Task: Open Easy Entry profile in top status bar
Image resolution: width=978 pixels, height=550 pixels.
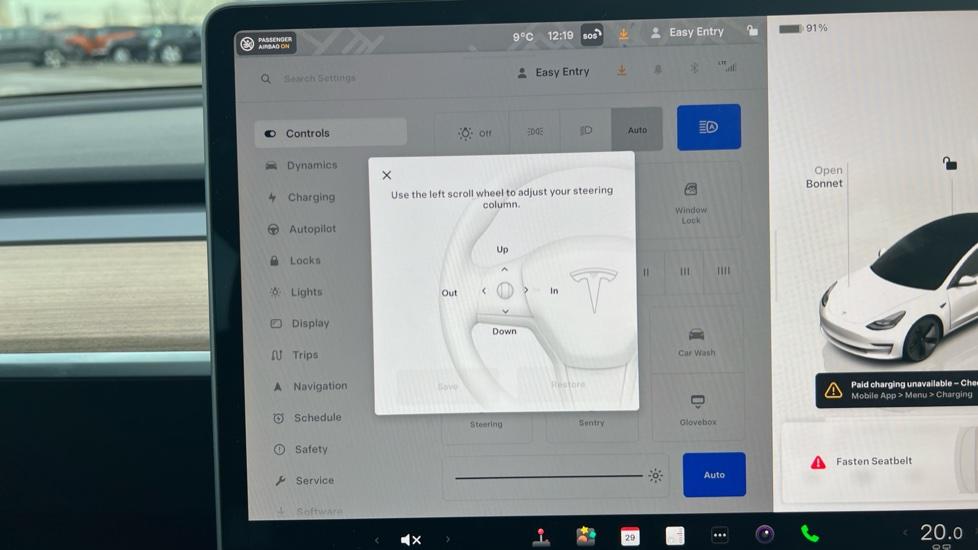Action: click(687, 32)
